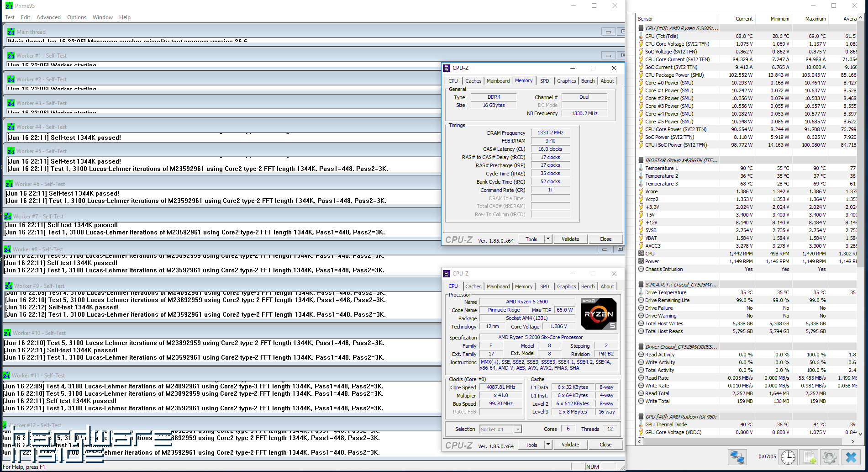Switch to Bench tab in CPU-Z processor window
Image resolution: width=868 pixels, height=472 pixels.
pyautogui.click(x=588, y=286)
